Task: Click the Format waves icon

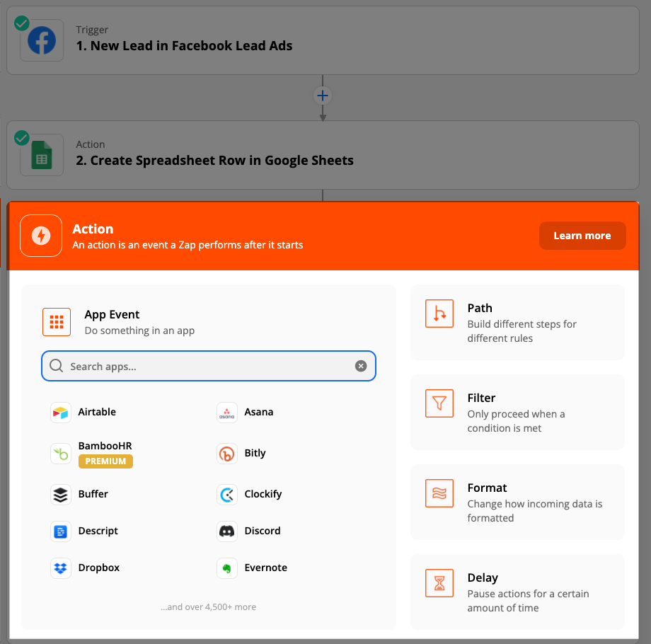Action: 439,493
